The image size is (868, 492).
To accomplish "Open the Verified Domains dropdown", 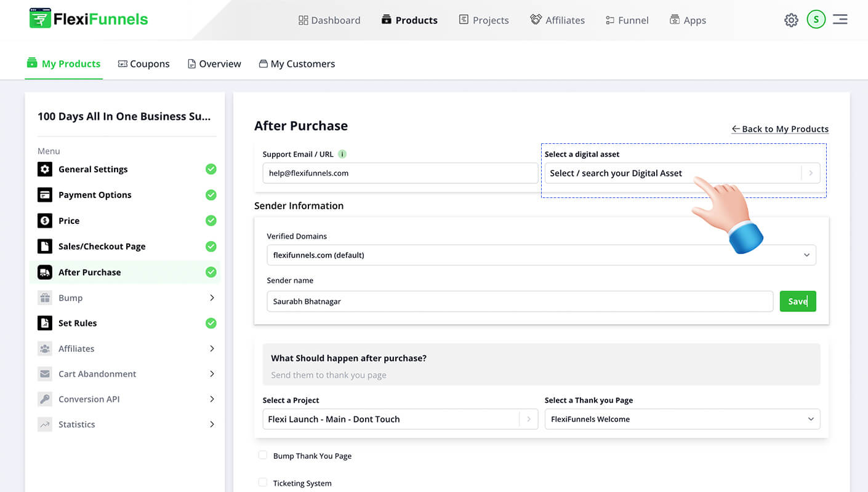I will [x=541, y=255].
